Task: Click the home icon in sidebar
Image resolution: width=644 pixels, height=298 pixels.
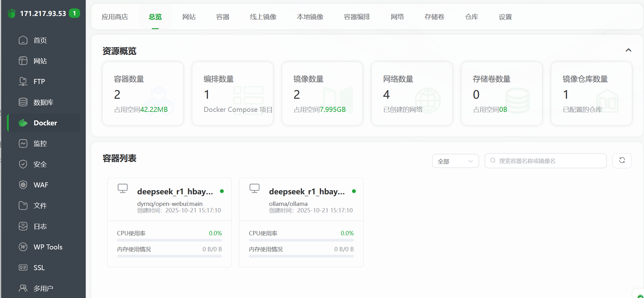Action: point(23,40)
